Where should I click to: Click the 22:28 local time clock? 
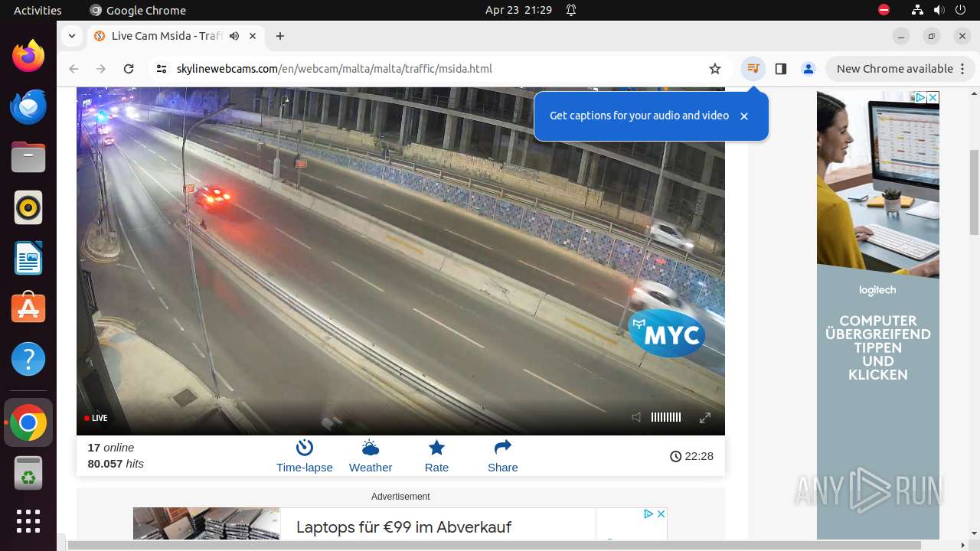691,456
